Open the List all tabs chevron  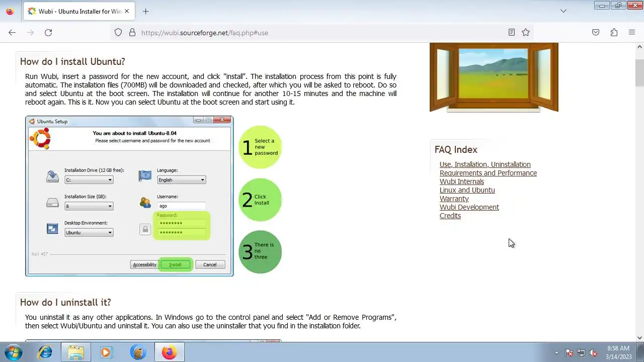(563, 11)
